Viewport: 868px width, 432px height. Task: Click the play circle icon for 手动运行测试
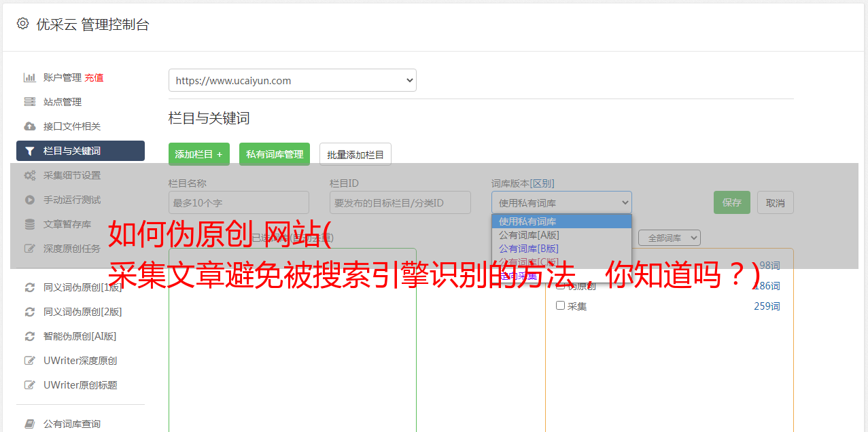30,200
